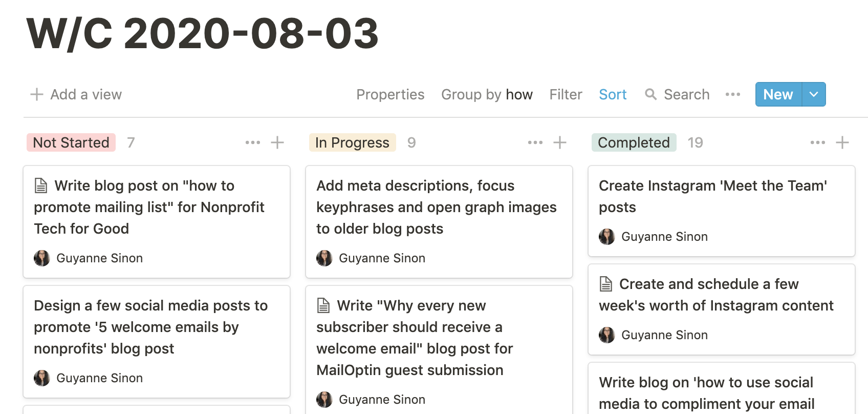
Task: Open Search with the magnifier icon
Action: [x=650, y=94]
